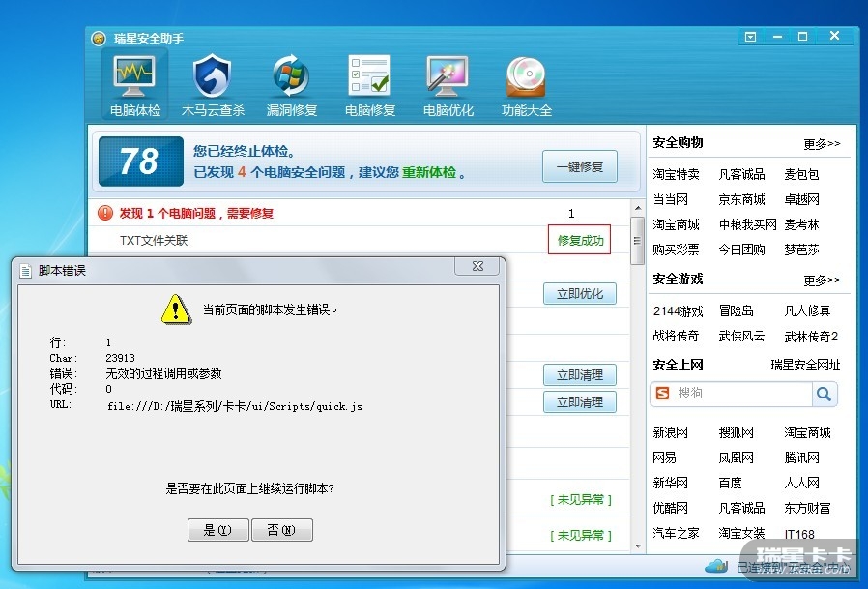Click the 修复成功 status label

(580, 240)
